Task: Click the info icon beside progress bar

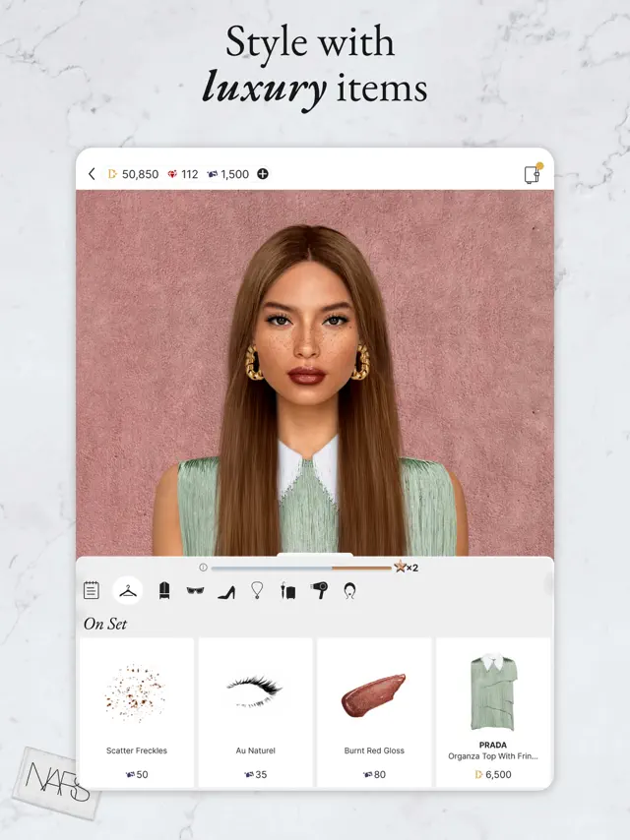Action: point(203,567)
